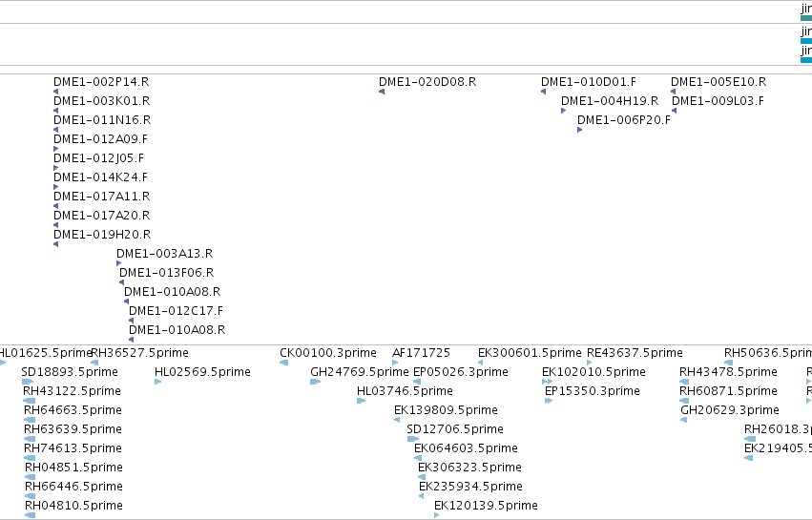
Task: Open the EK300601.5prime label
Action: coord(530,353)
